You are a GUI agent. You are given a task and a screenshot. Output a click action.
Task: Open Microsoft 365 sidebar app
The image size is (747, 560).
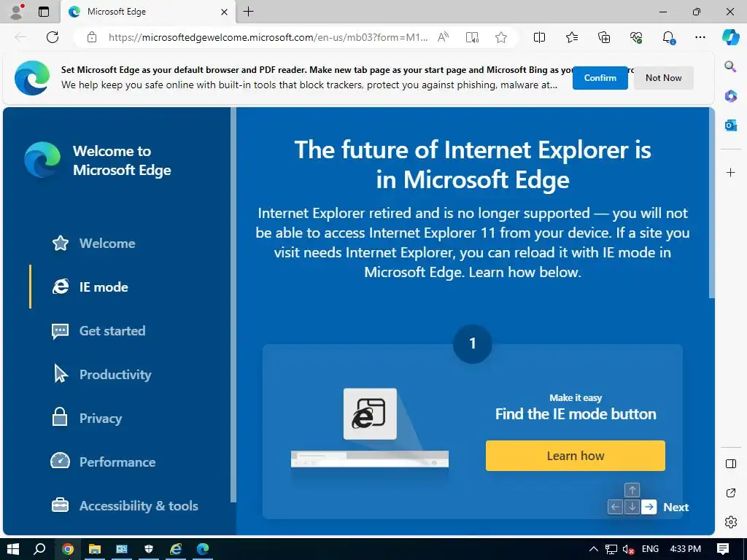[x=730, y=96]
